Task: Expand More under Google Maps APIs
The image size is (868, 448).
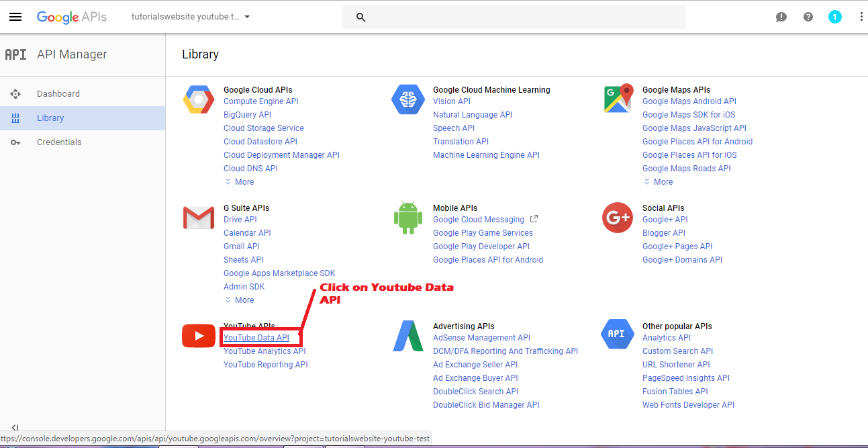Action: [x=659, y=182]
